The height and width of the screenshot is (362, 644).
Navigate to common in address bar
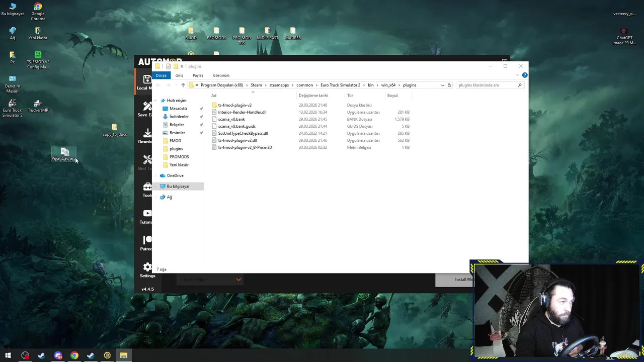point(304,85)
